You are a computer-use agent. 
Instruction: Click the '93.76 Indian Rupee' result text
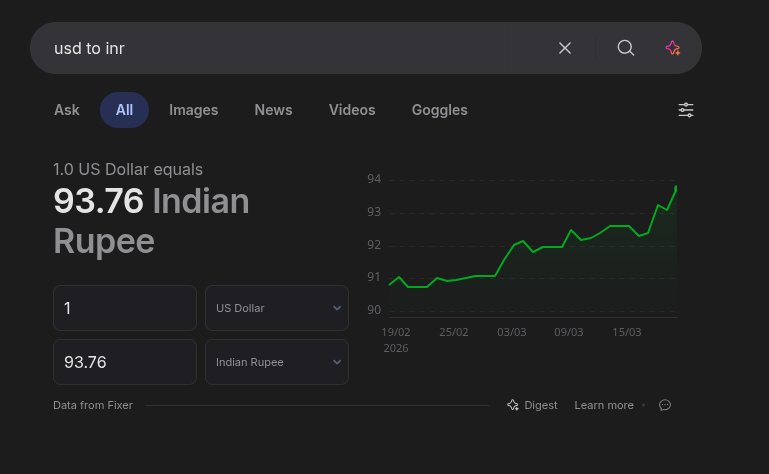(x=151, y=221)
